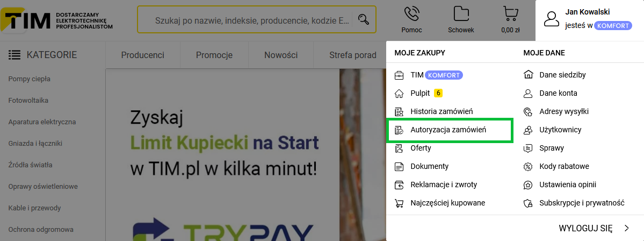Open Ustawienia opinii from the menu
The width and height of the screenshot is (644, 241).
tap(568, 185)
